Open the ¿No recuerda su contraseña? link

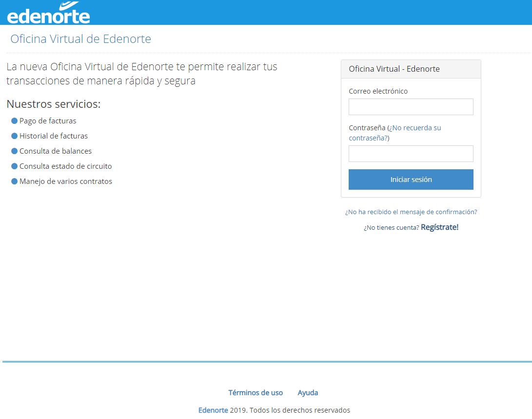pyautogui.click(x=395, y=133)
